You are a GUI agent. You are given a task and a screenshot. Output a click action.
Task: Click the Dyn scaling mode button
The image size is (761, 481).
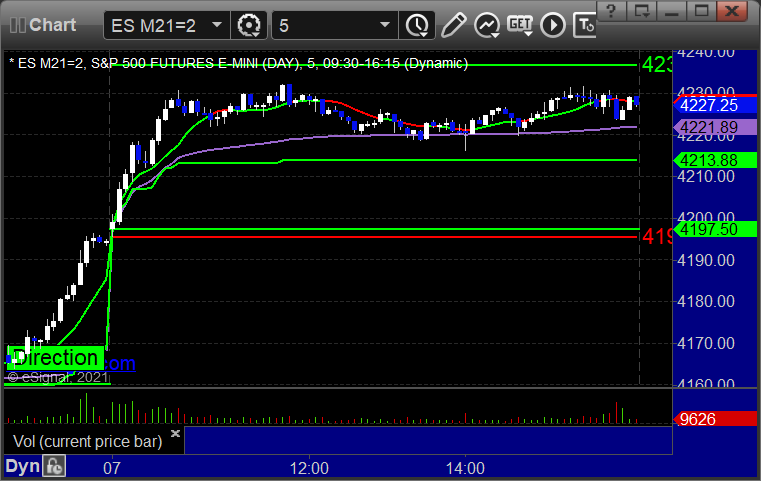[22, 466]
